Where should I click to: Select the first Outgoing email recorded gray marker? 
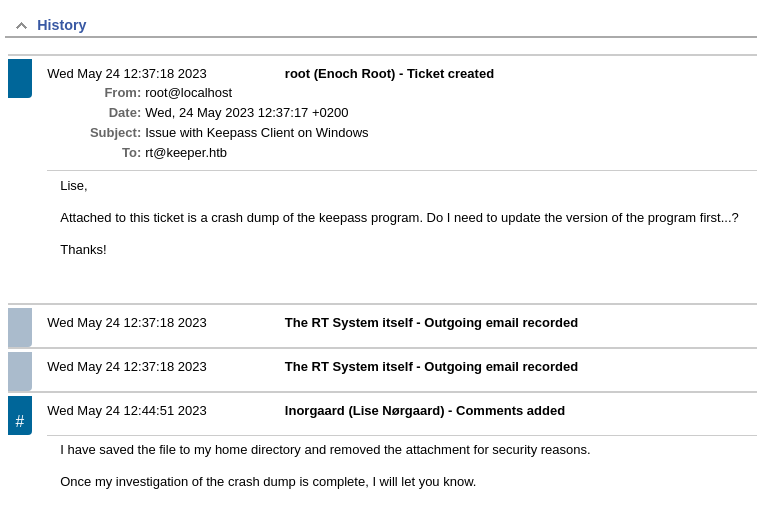[x=20, y=327]
